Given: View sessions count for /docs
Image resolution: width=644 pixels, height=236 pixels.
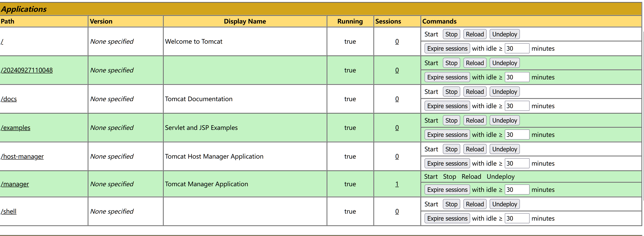Looking at the screenshot, I should click(x=397, y=99).
